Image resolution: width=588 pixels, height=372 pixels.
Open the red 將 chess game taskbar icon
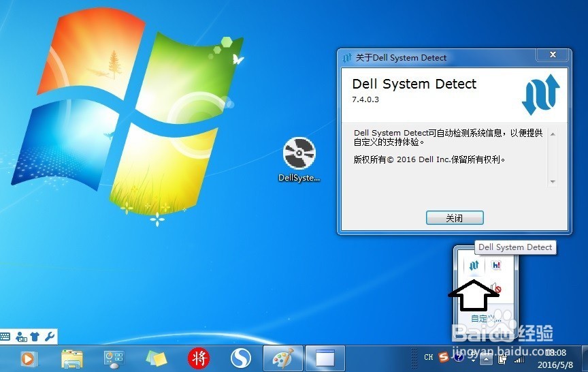[x=198, y=358]
